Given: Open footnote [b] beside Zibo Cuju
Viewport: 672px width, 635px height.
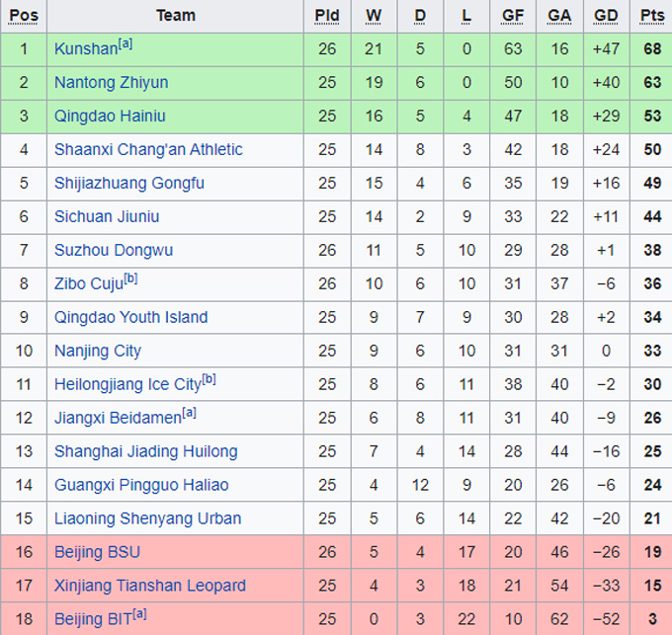Looking at the screenshot, I should coord(130,278).
